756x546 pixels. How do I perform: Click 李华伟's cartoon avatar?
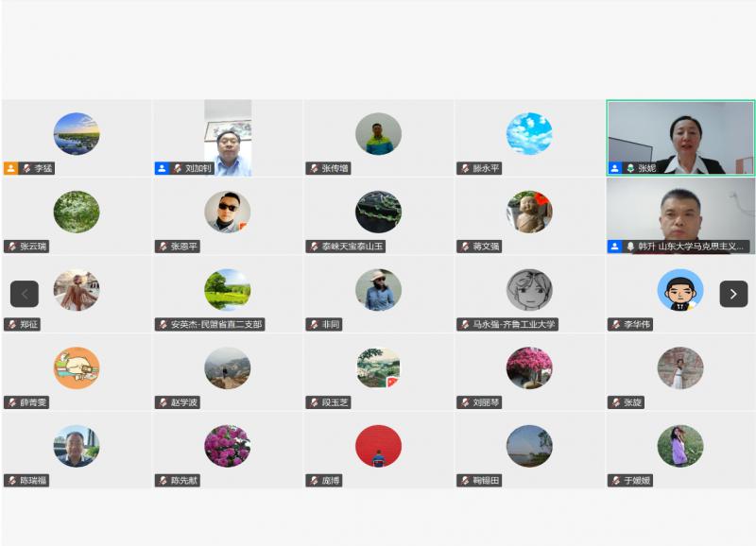point(679,290)
